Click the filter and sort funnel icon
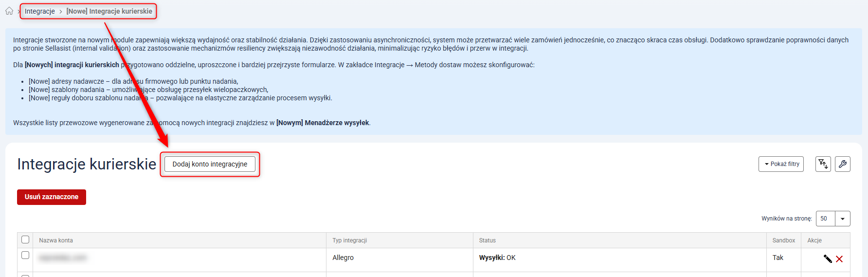Viewport: 868px width, 277px height. tap(823, 164)
